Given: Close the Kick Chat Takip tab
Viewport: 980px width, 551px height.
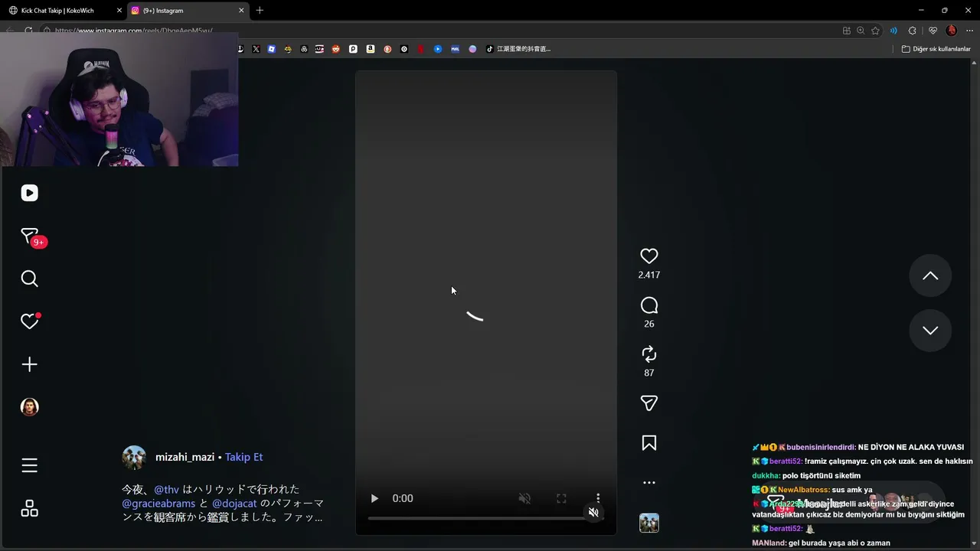Looking at the screenshot, I should tap(119, 11).
